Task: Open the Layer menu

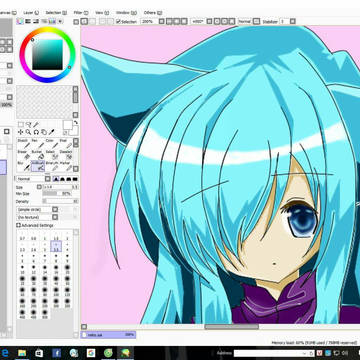Action: (x=31, y=13)
